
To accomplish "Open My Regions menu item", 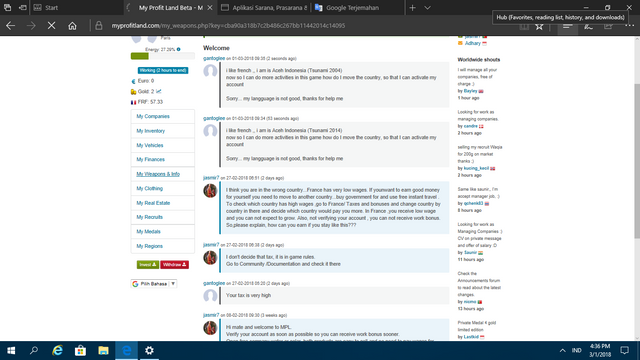I will (x=162, y=246).
